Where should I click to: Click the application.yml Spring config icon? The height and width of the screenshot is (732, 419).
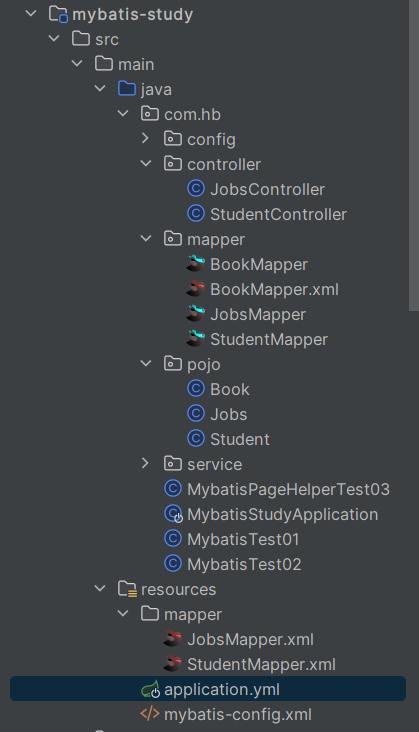pyautogui.click(x=150, y=689)
